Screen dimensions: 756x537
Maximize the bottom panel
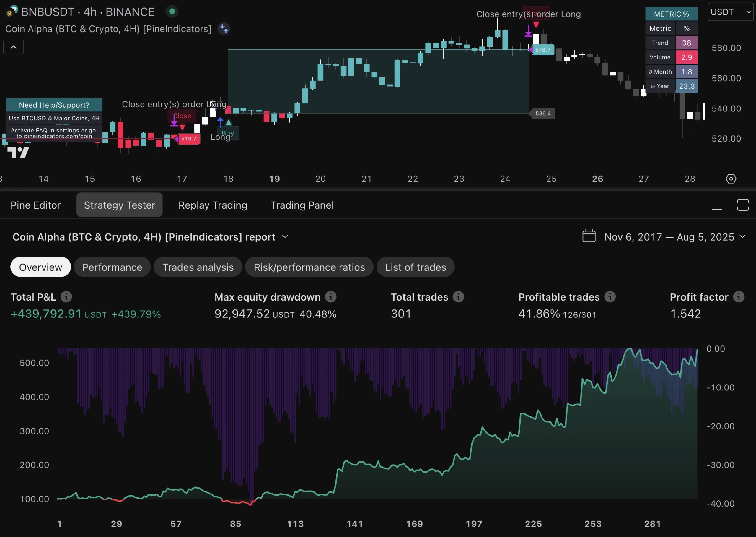pyautogui.click(x=743, y=205)
